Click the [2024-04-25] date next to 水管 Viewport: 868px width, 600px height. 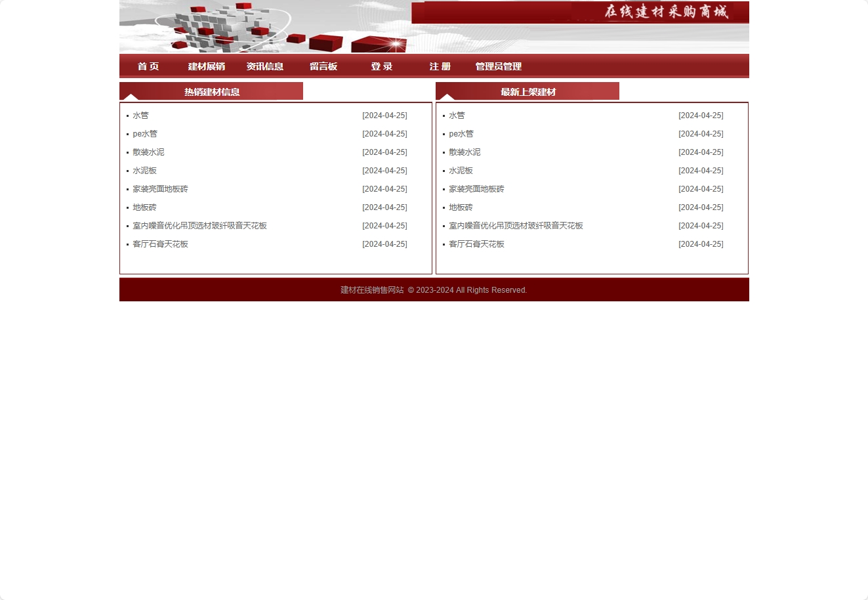click(384, 115)
